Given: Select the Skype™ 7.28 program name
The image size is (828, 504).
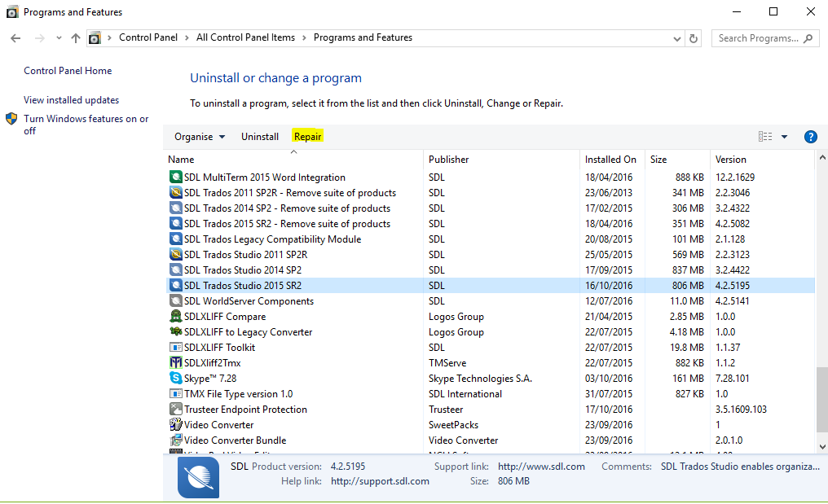Looking at the screenshot, I should coord(210,379).
